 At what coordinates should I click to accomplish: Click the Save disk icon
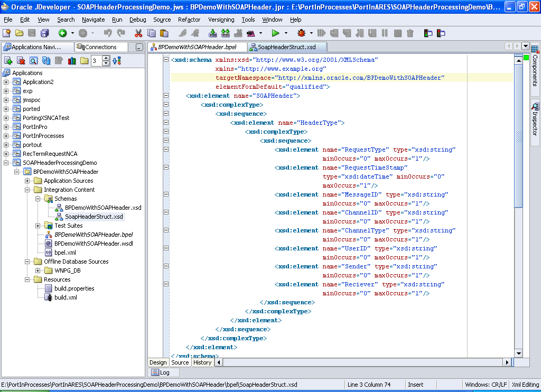click(32, 33)
